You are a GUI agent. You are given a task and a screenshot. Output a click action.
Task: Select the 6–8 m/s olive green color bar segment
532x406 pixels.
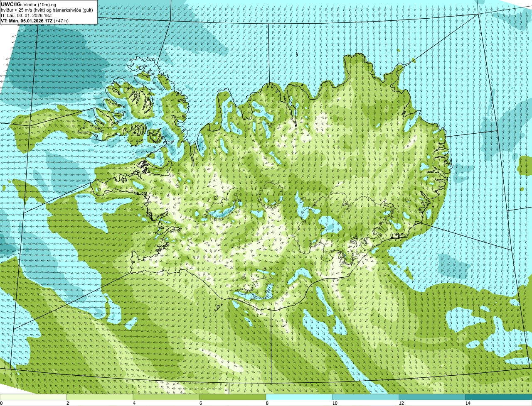[233, 397]
